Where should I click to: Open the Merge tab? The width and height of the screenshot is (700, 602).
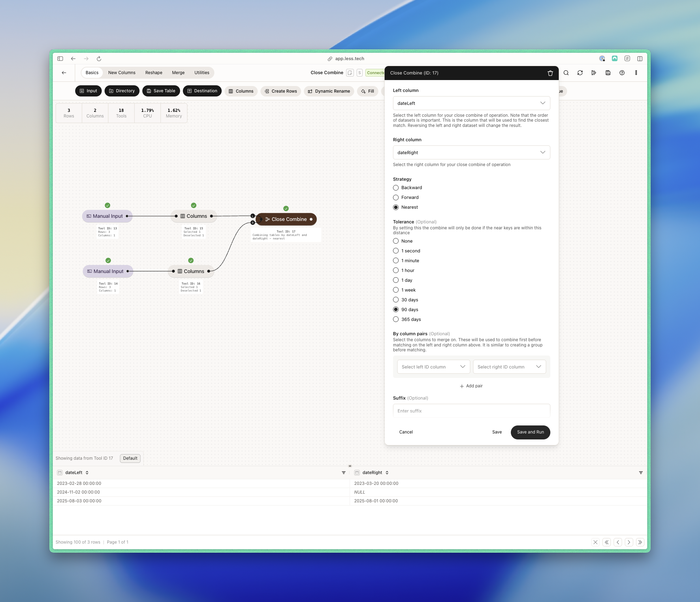[x=178, y=73]
